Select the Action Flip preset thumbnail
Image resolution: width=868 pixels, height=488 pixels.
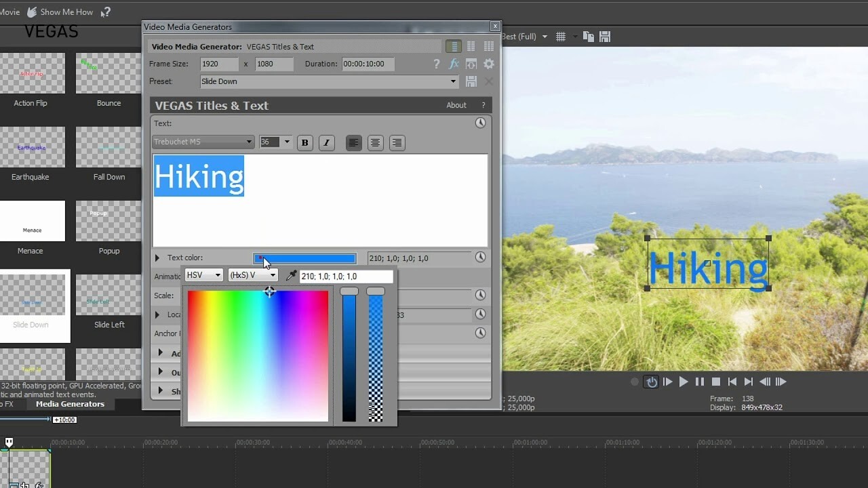click(31, 73)
